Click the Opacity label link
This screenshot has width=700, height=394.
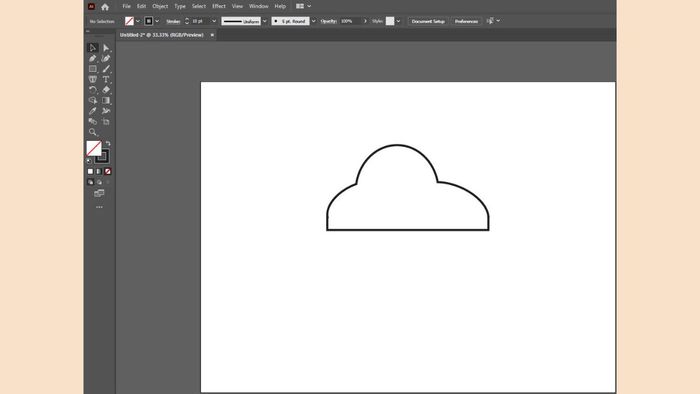point(329,21)
